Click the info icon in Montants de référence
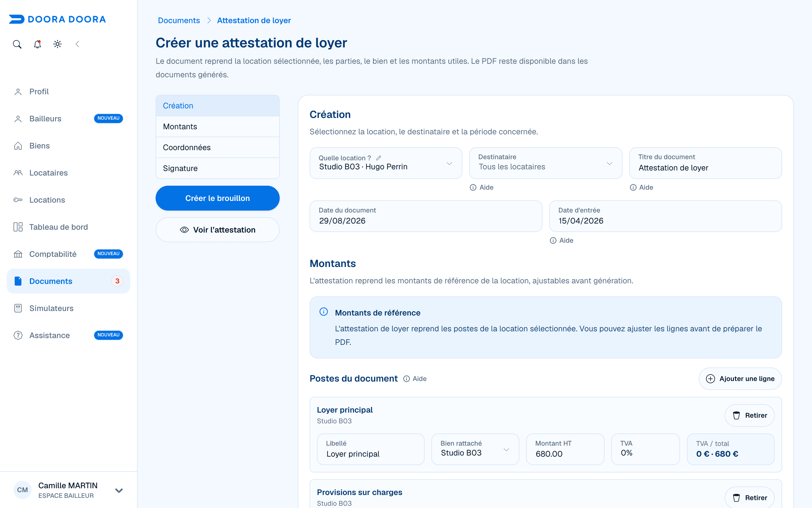 click(324, 312)
